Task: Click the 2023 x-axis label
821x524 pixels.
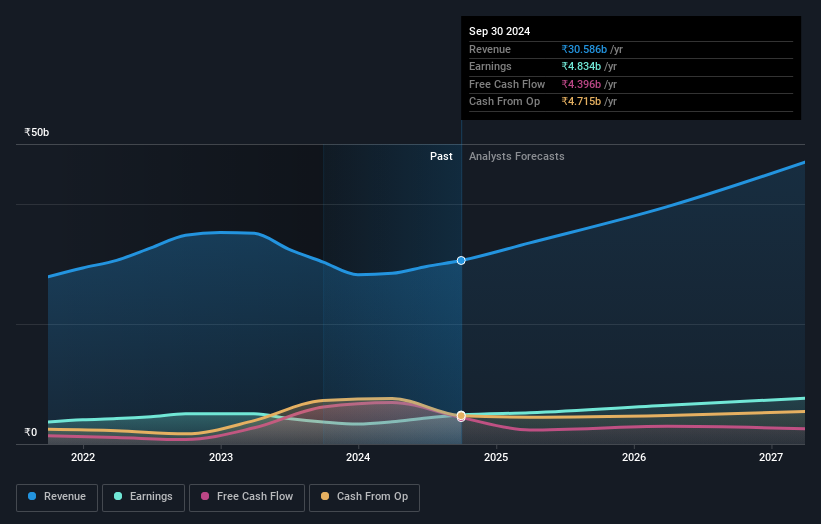Action: tap(221, 458)
